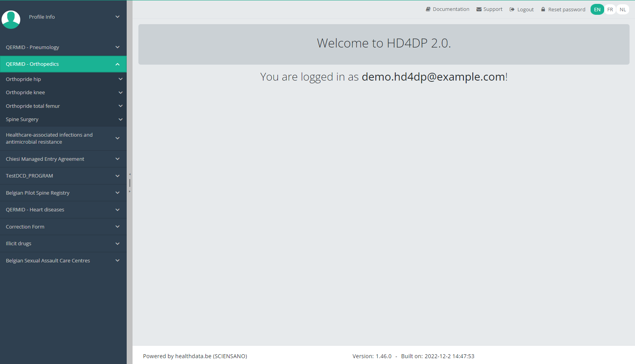This screenshot has width=635, height=364.
Task: Click the Documentation book icon
Action: (x=428, y=9)
